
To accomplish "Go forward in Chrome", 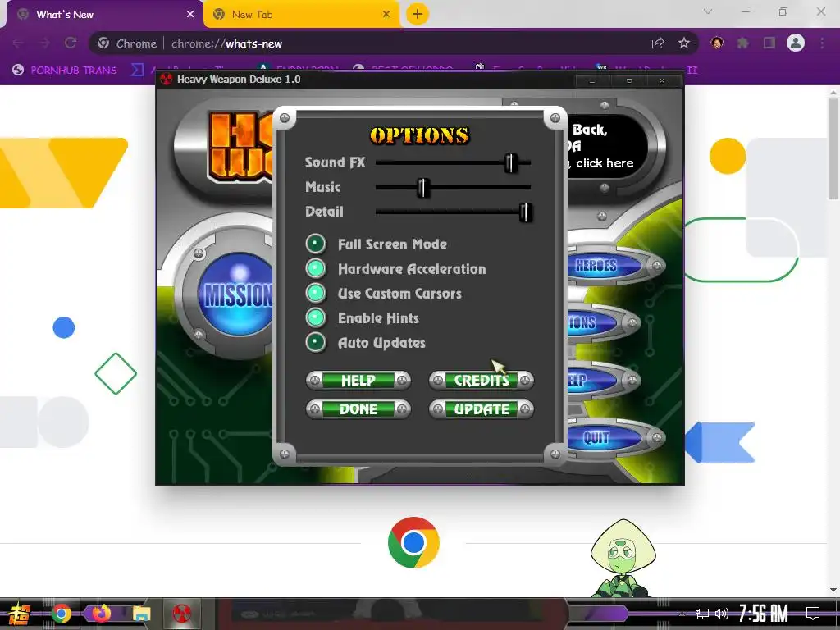I will point(44,43).
